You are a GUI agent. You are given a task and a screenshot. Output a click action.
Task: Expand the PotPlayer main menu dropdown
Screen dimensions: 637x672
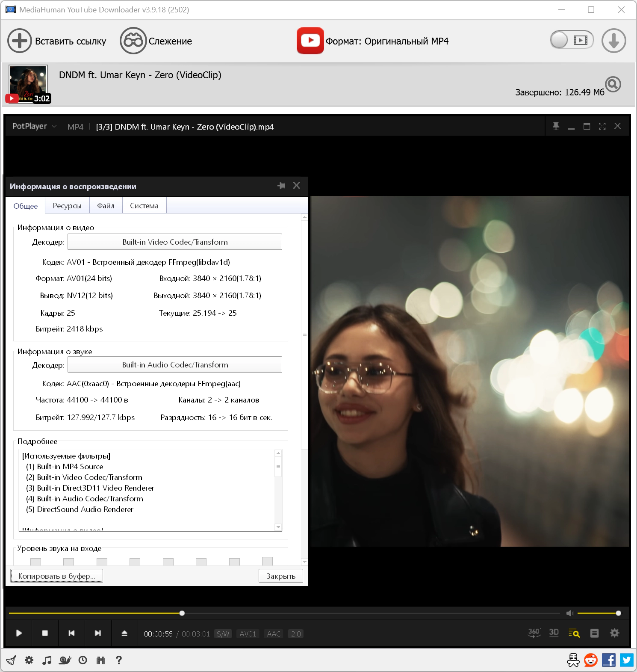click(34, 127)
